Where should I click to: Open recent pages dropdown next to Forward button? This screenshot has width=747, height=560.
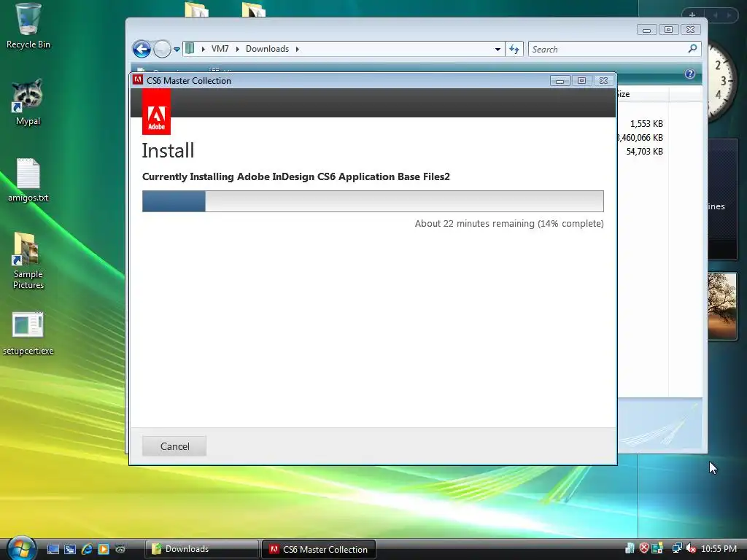pyautogui.click(x=177, y=49)
